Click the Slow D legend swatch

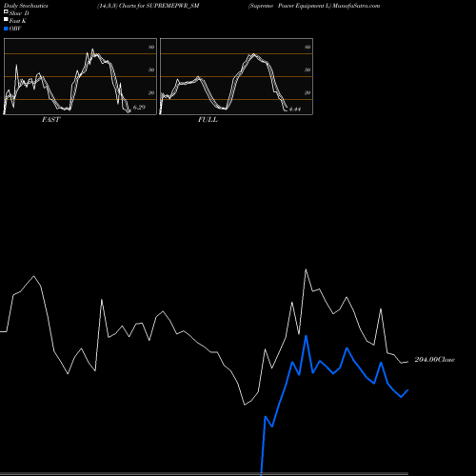pyautogui.click(x=6, y=12)
